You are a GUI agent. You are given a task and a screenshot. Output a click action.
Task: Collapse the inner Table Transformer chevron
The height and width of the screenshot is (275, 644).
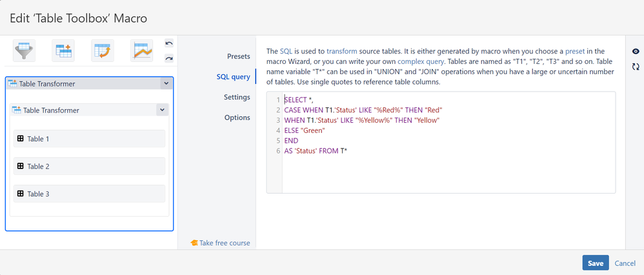(x=161, y=110)
